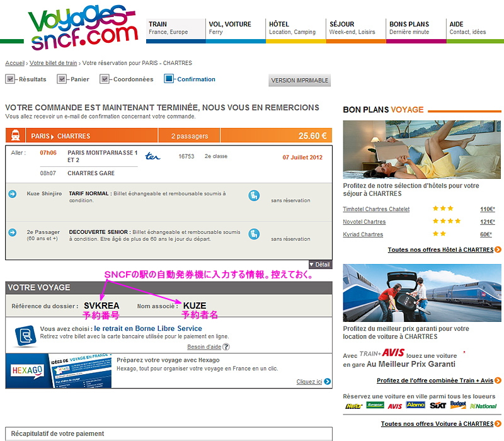Image resolution: width=504 pixels, height=441 pixels.
Task: Click the SVKREA booking reference
Action: point(101,306)
